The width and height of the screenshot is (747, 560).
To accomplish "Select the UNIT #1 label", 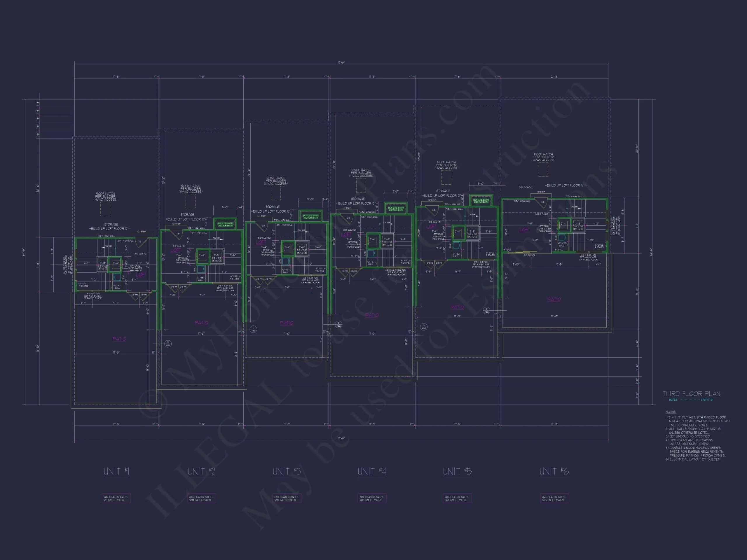I will pyautogui.click(x=116, y=471).
